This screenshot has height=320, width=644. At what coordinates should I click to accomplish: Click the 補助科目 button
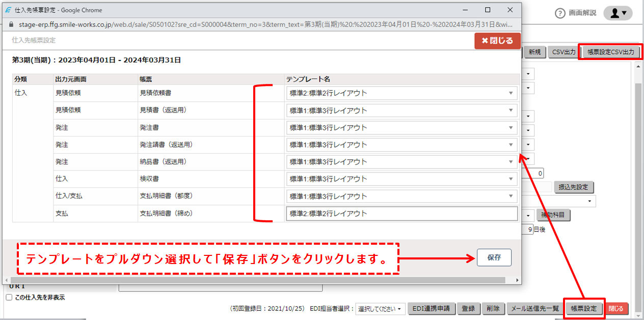pyautogui.click(x=553, y=215)
